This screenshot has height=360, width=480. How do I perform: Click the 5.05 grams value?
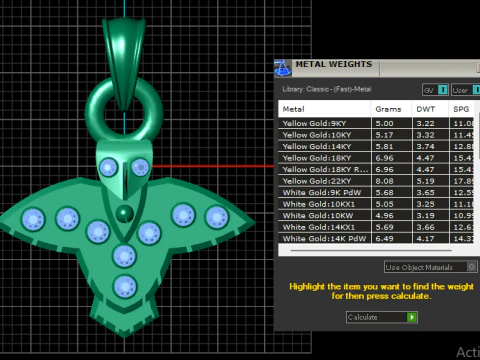[384, 204]
